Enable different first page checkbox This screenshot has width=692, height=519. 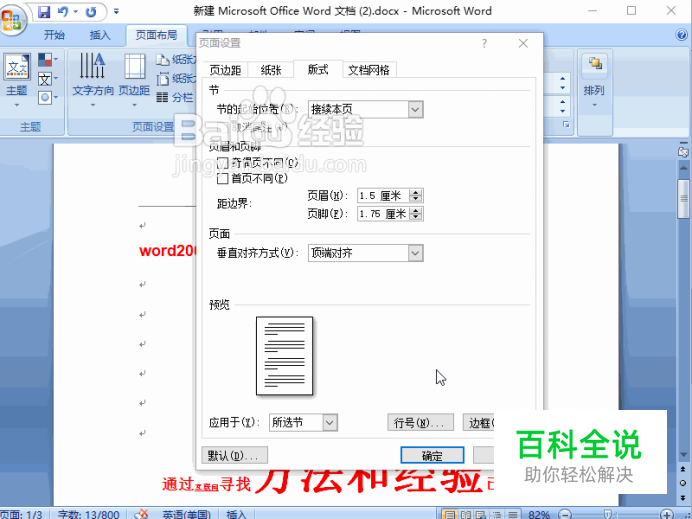tap(223, 178)
